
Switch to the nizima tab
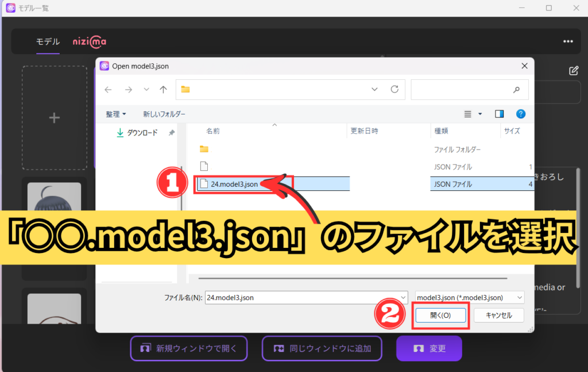point(89,41)
